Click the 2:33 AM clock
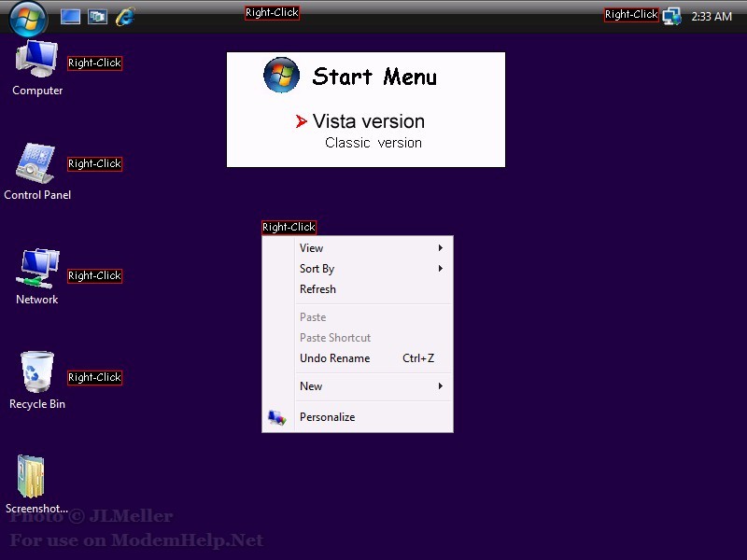 click(x=712, y=17)
